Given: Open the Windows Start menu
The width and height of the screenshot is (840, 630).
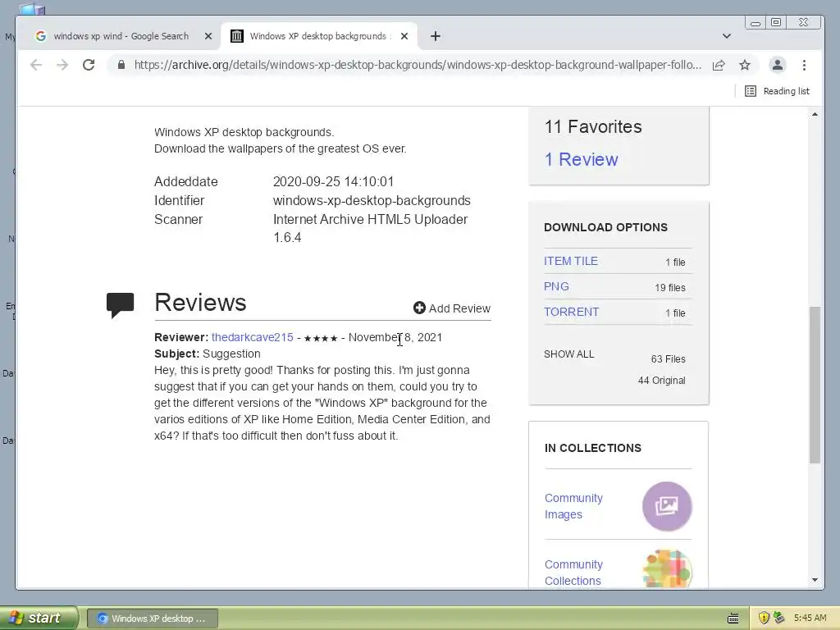Looking at the screenshot, I should click(38, 618).
